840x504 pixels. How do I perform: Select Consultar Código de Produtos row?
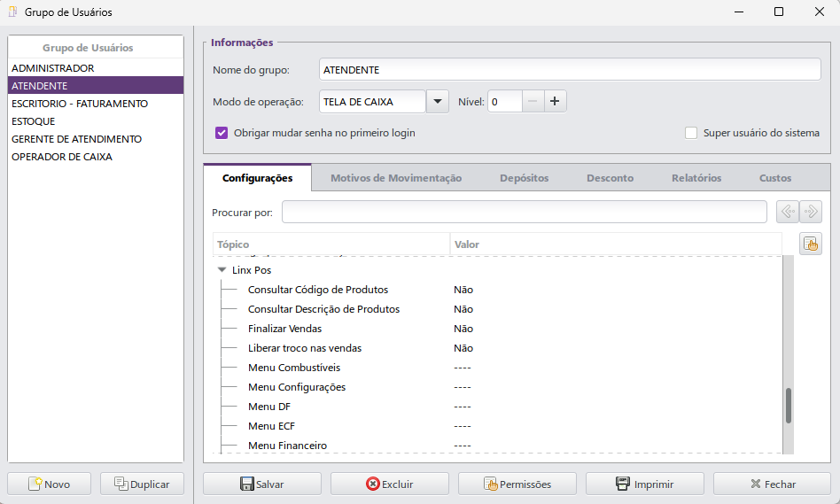click(498, 290)
